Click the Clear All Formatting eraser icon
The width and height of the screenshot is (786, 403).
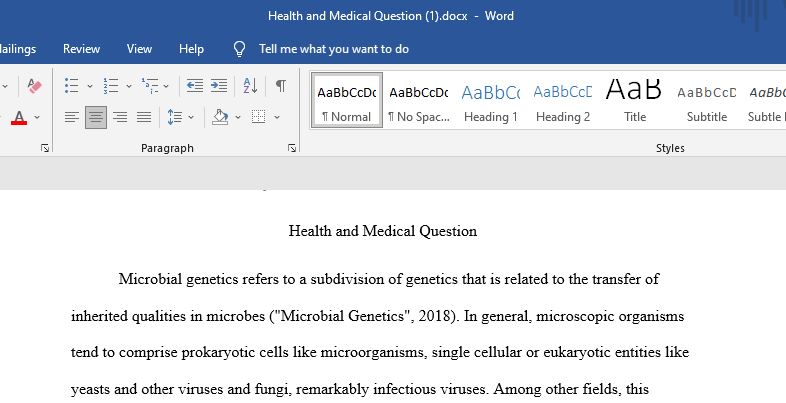[34, 86]
